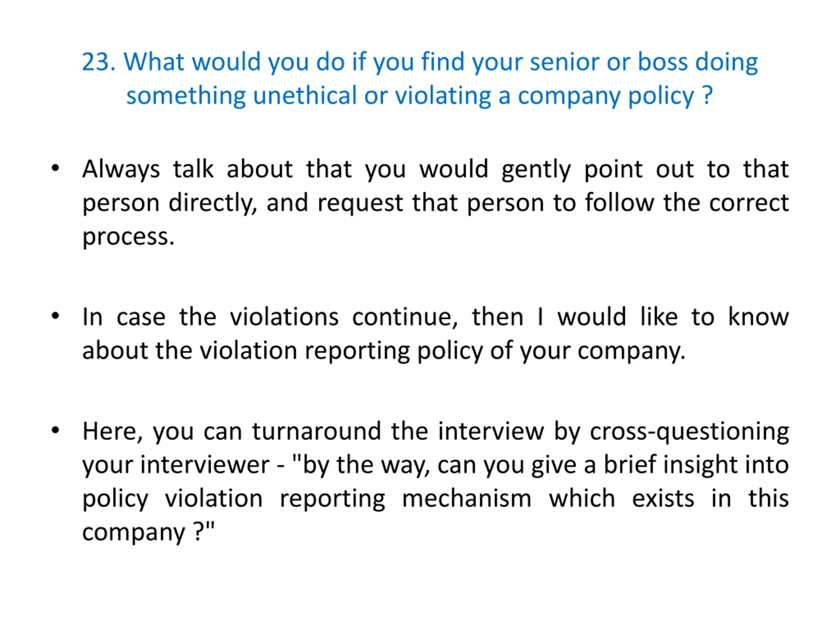The image size is (840, 630).
Task: Click the word 'mechanism' in third bullet
Action: [467, 499]
